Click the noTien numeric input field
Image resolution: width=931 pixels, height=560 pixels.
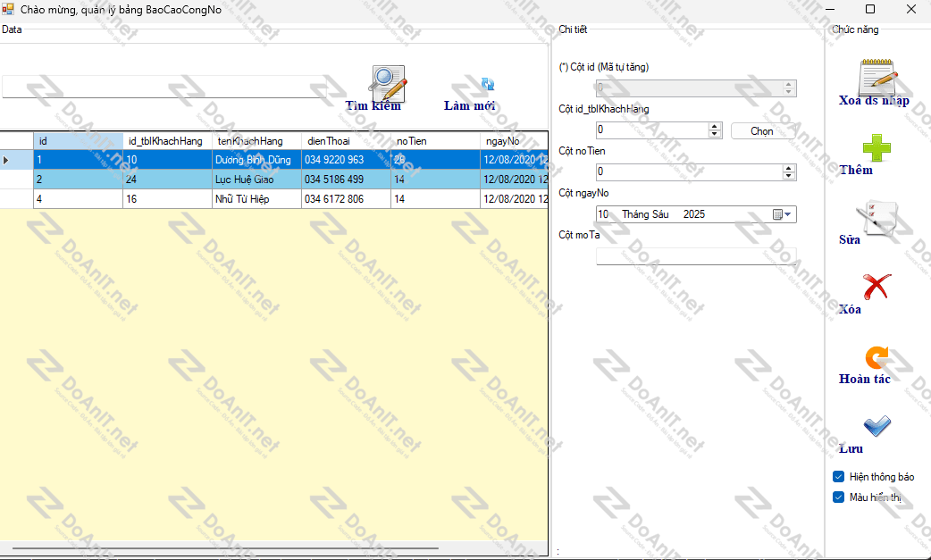[x=690, y=172]
